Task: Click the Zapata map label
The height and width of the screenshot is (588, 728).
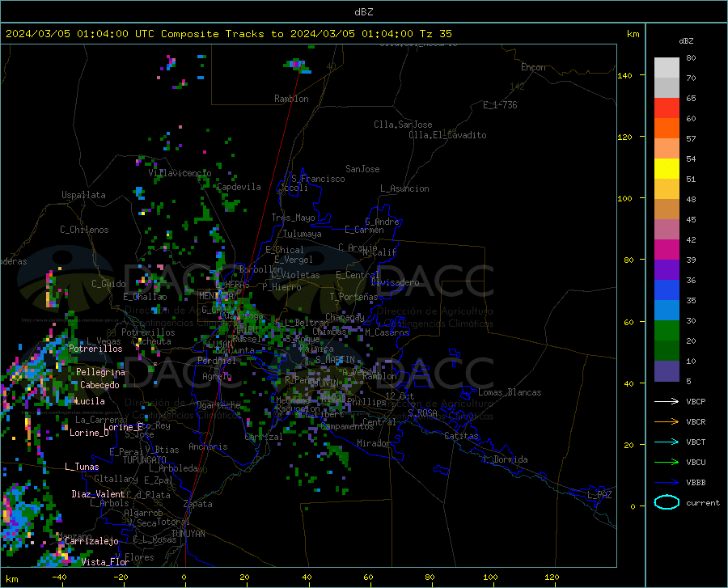Action: [198, 504]
